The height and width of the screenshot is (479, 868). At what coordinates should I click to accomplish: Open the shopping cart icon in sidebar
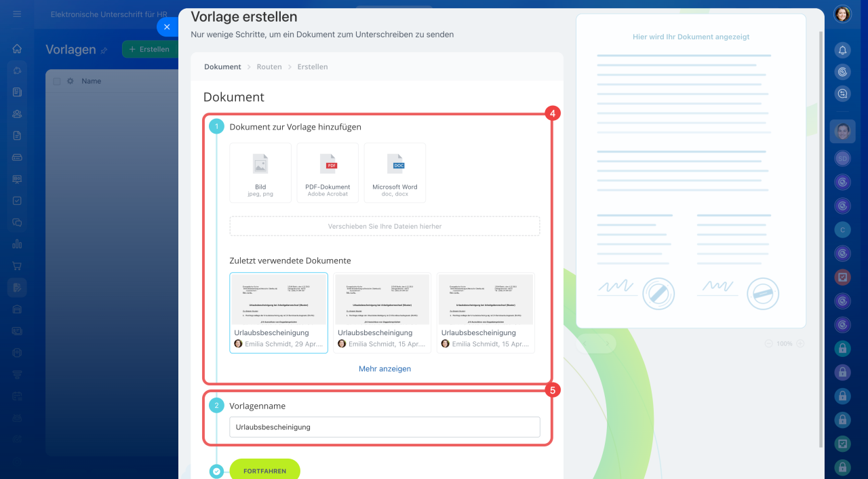17,266
